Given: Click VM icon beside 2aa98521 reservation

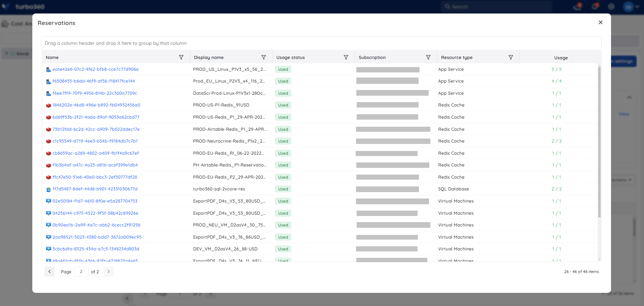Looking at the screenshot, I should pyautogui.click(x=48, y=237).
